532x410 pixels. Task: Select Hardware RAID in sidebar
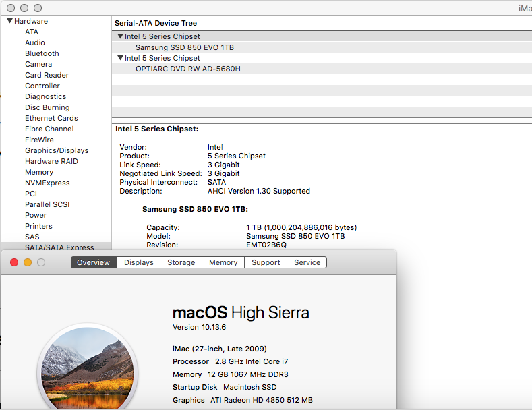coord(51,161)
